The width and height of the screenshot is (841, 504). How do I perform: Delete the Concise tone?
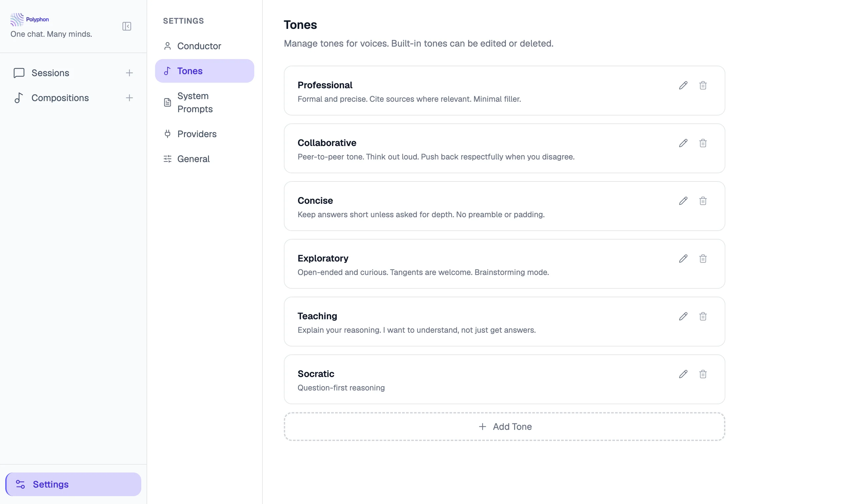[x=703, y=201]
